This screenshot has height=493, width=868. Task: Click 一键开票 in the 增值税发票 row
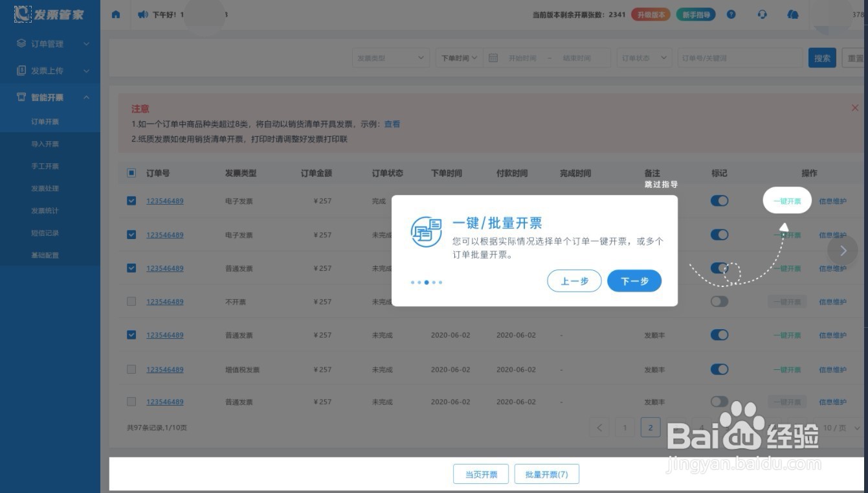click(787, 369)
